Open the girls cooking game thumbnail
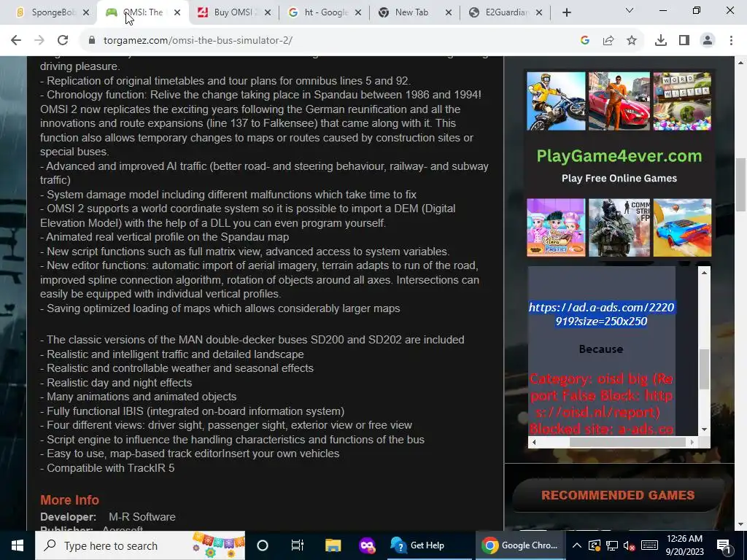 click(556, 227)
